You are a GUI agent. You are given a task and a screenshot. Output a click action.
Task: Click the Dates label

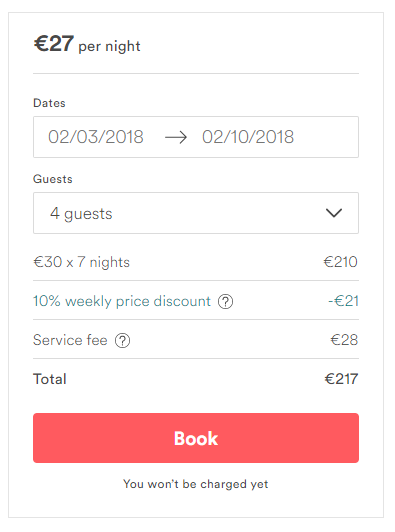pos(49,103)
